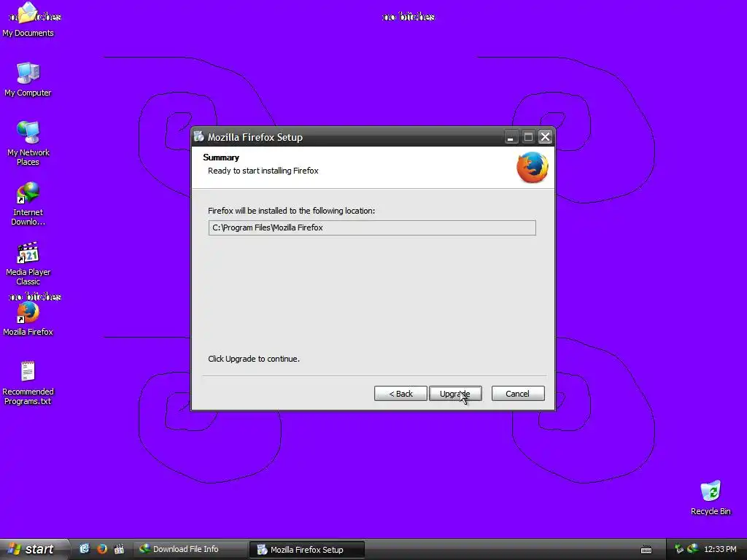Select My Computer desktop icon

tap(28, 79)
